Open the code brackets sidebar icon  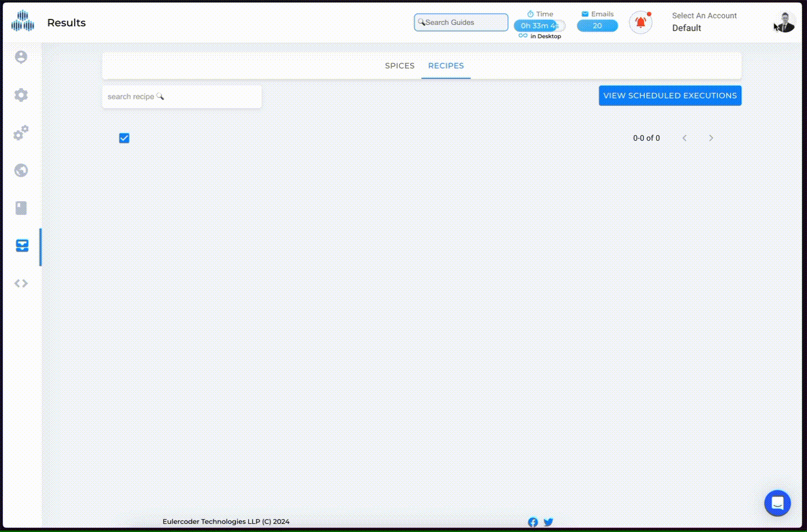(x=21, y=283)
